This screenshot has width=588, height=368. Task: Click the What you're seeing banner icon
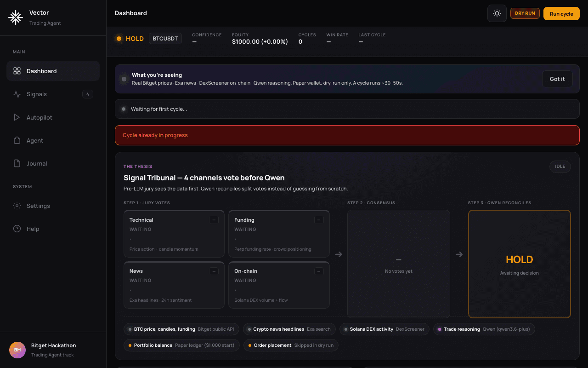point(124,79)
